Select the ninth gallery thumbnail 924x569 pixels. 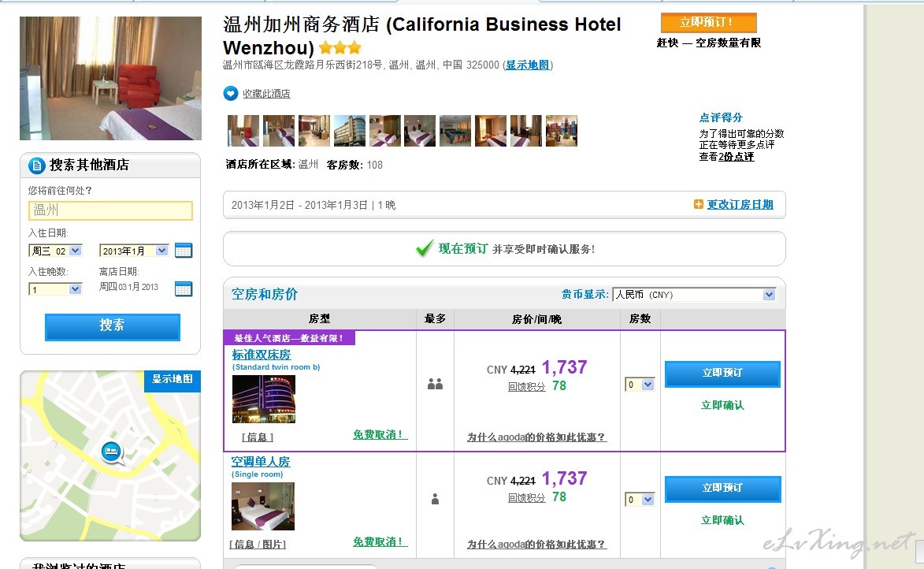[x=526, y=131]
